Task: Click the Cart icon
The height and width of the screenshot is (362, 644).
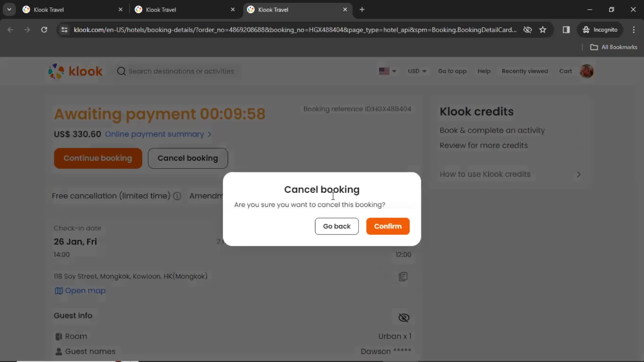Action: click(x=566, y=71)
